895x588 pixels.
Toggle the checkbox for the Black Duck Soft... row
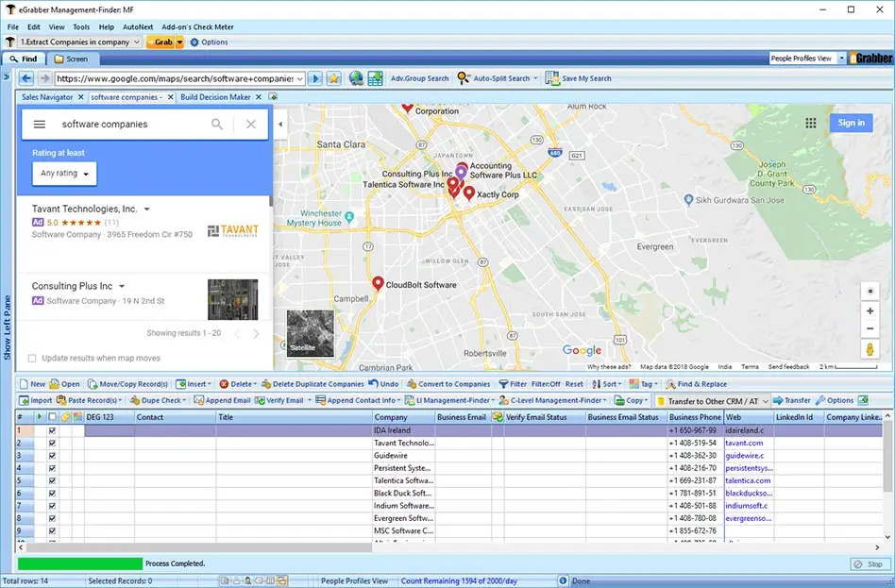pos(52,494)
